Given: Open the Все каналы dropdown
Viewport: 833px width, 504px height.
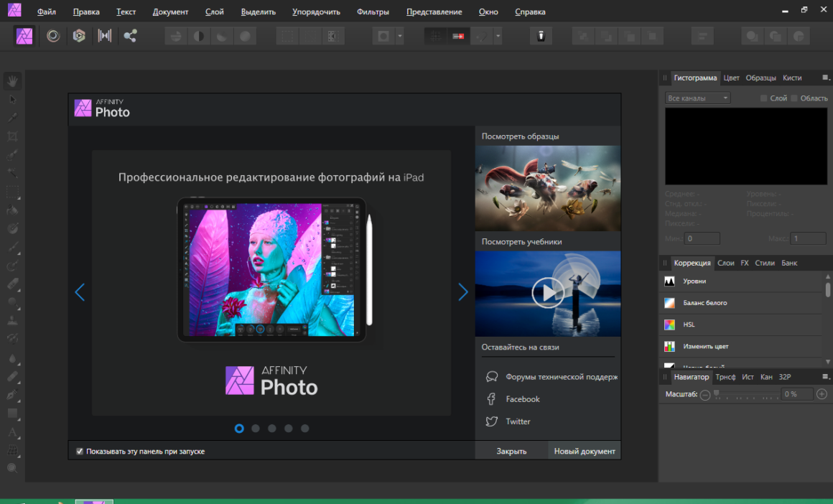Looking at the screenshot, I should coord(697,98).
